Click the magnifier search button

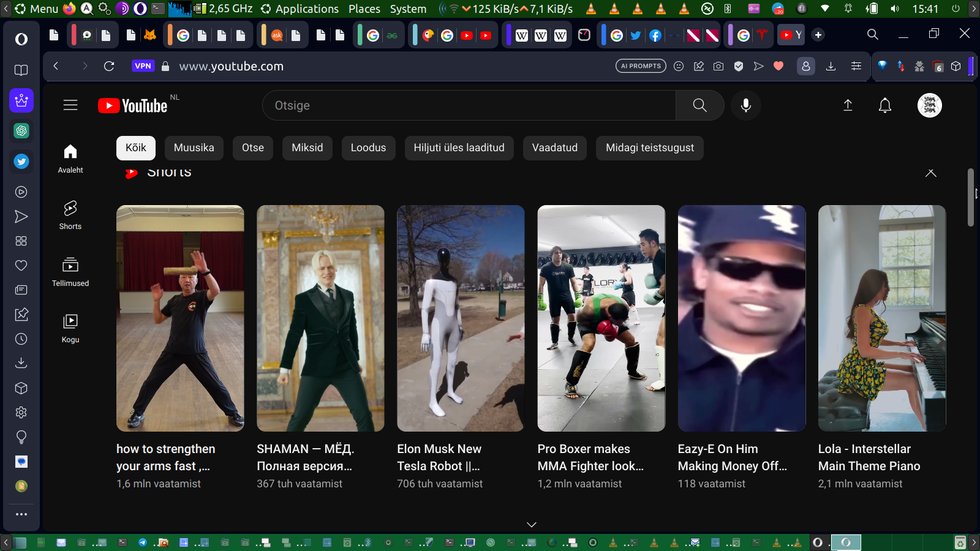click(699, 105)
